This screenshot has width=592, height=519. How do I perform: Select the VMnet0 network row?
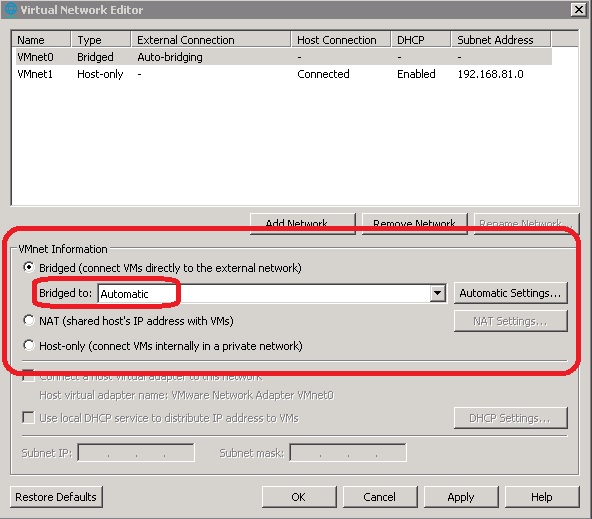(283, 57)
